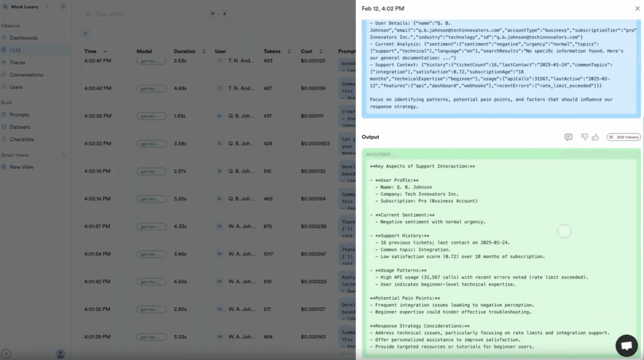Click the Datasets sidebar icon
This screenshot has height=360, width=644.
[4, 127]
